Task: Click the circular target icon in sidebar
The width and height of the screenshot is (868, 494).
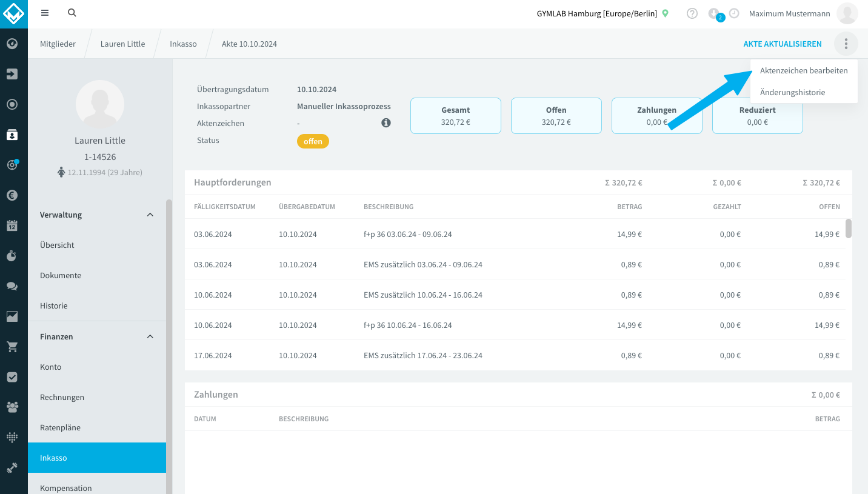Action: (12, 104)
